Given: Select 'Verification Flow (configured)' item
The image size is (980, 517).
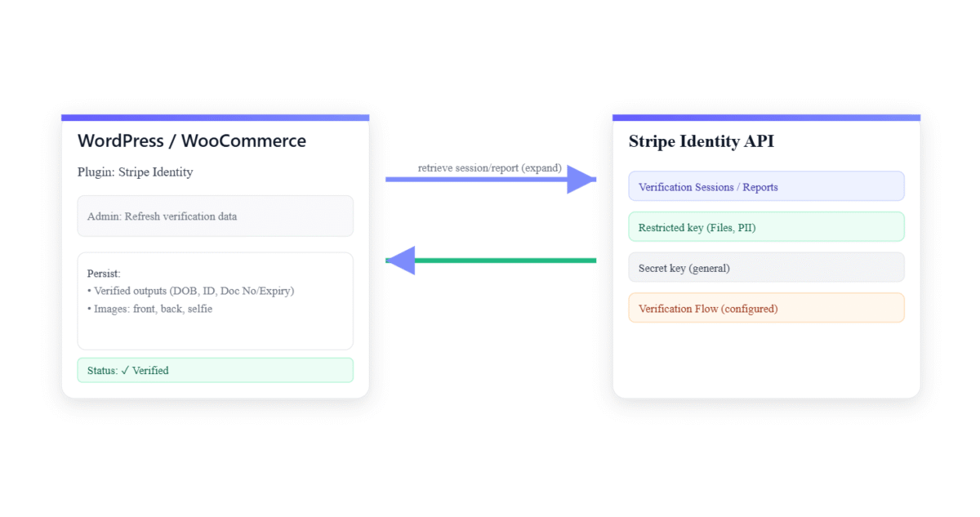Looking at the screenshot, I should click(767, 308).
